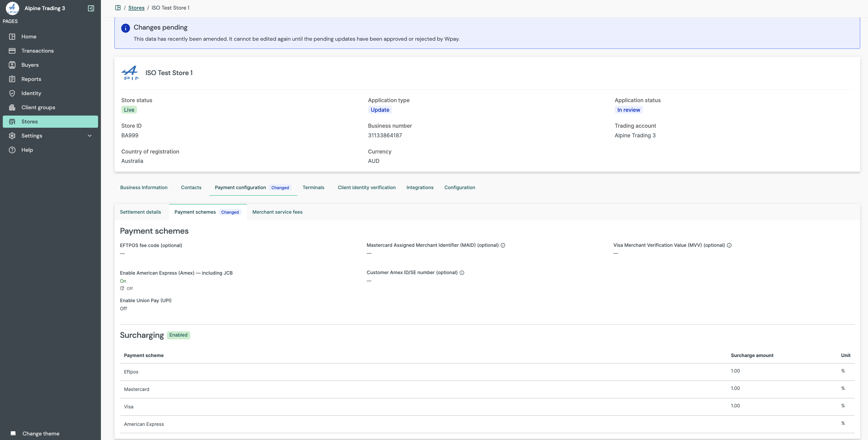Select Stores in the sidebar
Screen dimensions: 868x440
(x=30, y=121)
